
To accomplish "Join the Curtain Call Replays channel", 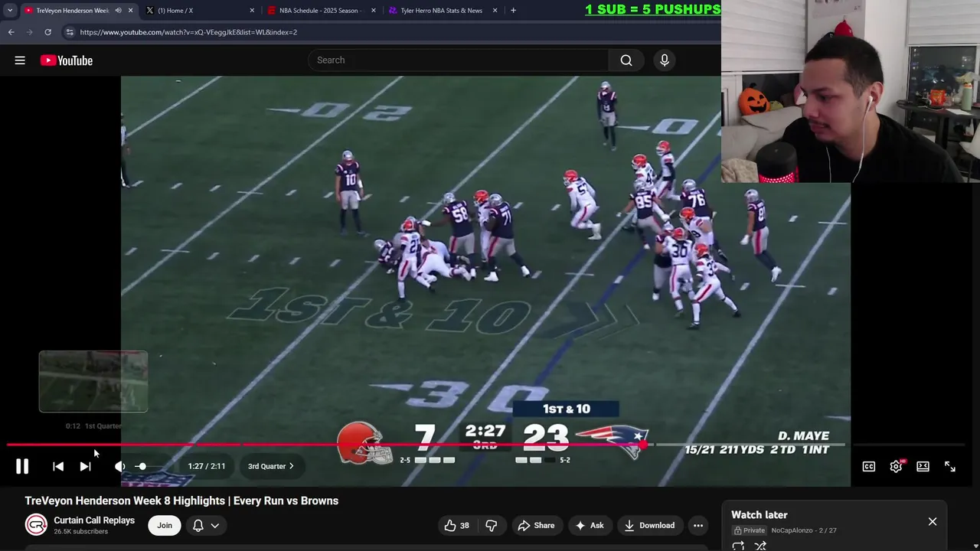I will (165, 525).
